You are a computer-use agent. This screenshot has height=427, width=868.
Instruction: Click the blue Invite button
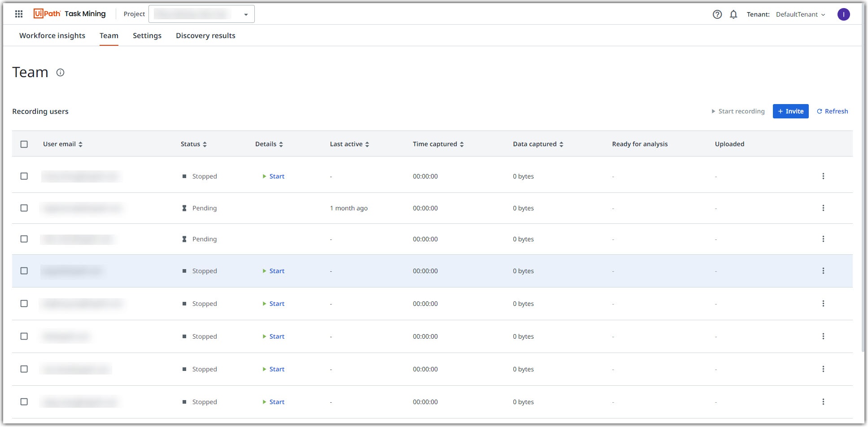click(x=790, y=111)
